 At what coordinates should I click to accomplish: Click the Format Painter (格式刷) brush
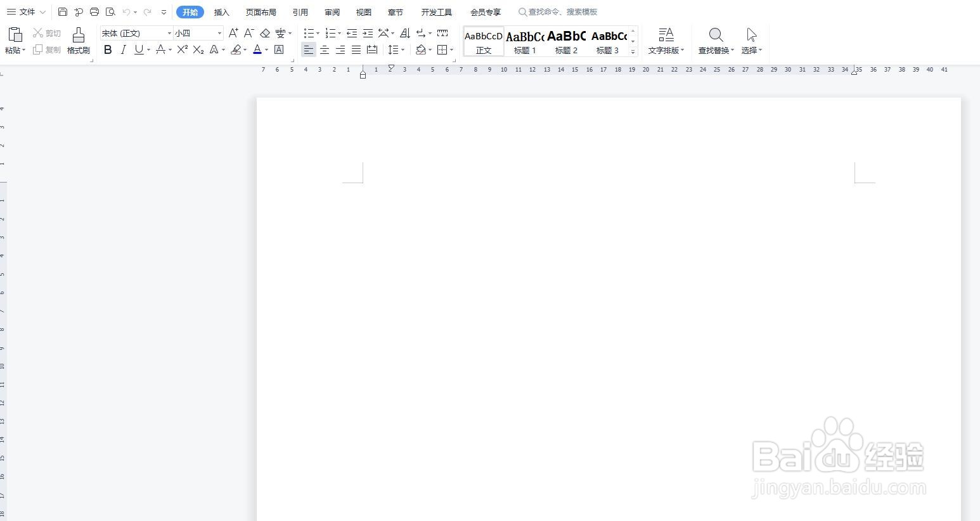[79, 35]
